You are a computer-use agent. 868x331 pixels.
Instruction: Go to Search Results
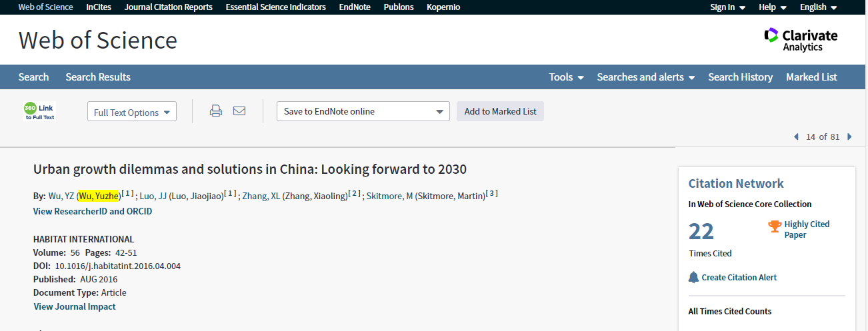98,77
